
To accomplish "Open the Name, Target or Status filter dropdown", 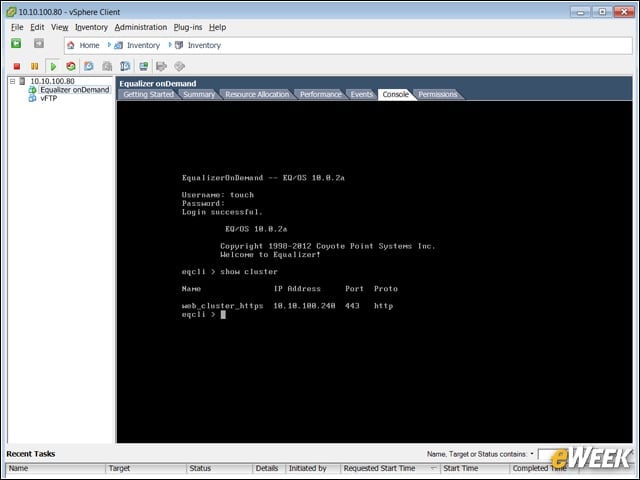I will (x=532, y=454).
